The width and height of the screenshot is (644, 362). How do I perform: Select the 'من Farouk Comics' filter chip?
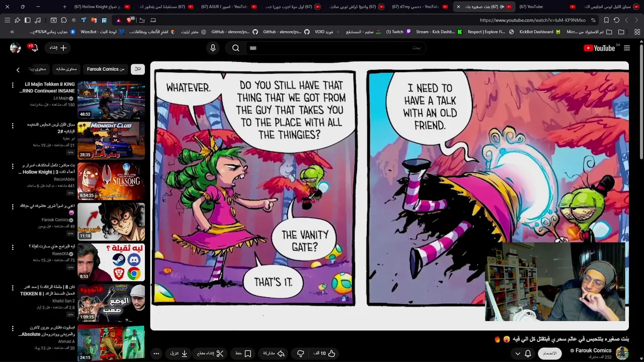coord(106,69)
